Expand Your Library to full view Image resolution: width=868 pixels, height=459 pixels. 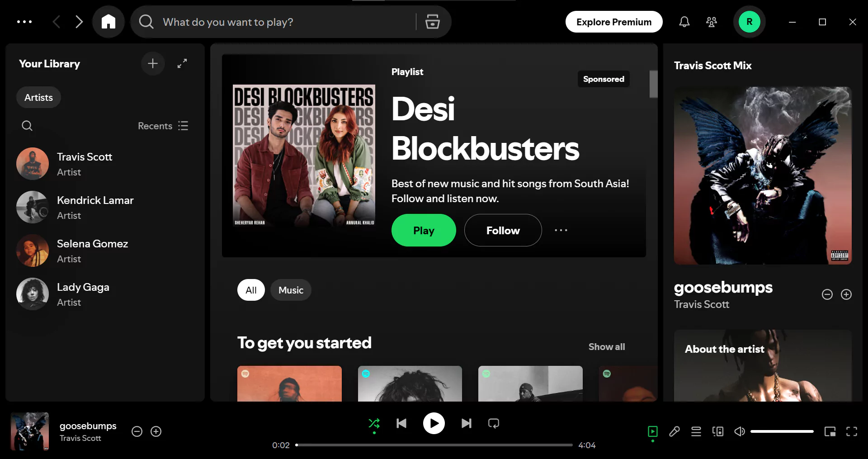click(182, 63)
